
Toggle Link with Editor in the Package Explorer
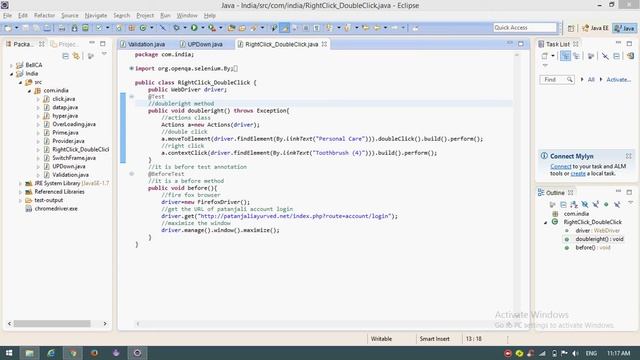[x=76, y=56]
